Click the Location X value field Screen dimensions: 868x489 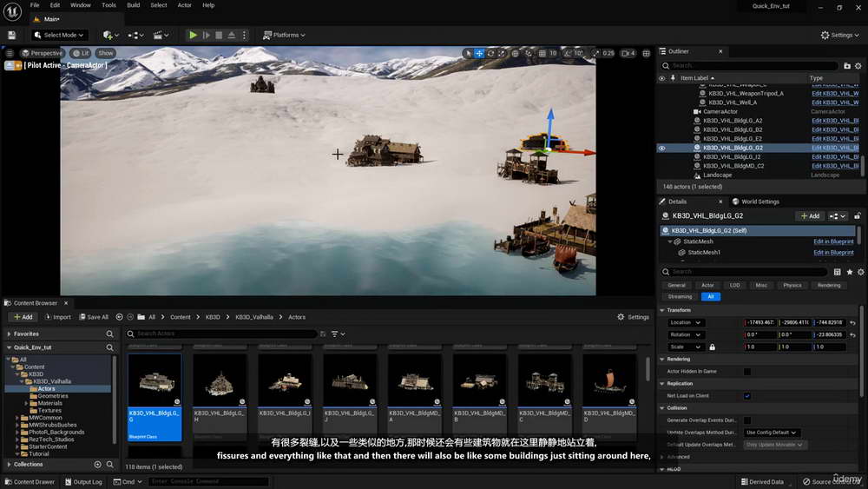pos(760,322)
